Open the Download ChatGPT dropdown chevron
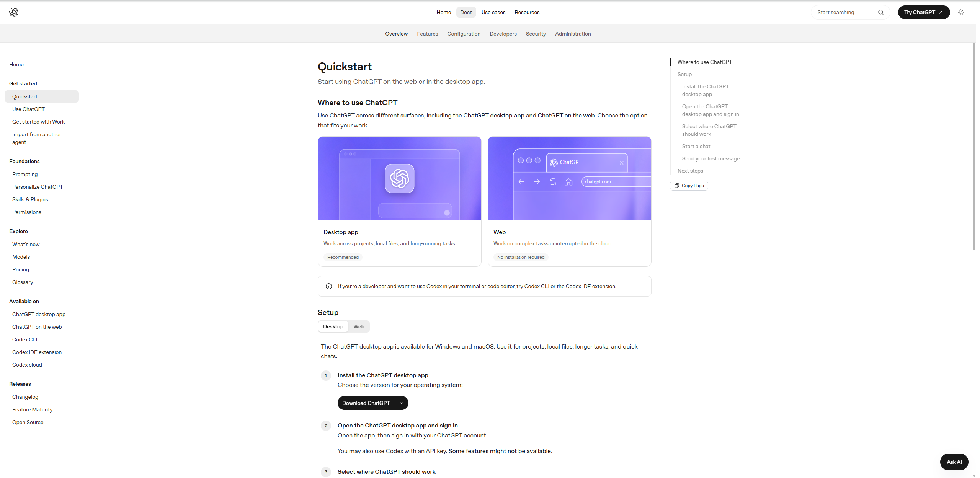The width and height of the screenshot is (980, 478). click(402, 403)
